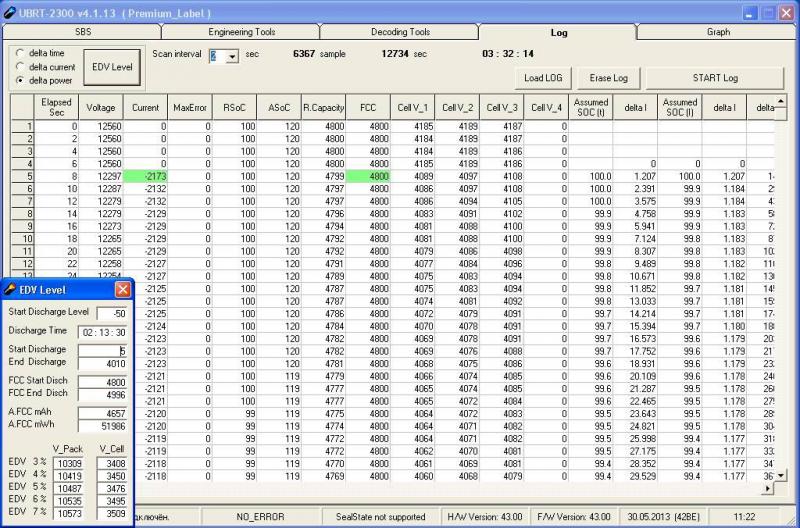Switch to the SBS tab
Viewport: 800px width, 528px height.
tap(83, 32)
